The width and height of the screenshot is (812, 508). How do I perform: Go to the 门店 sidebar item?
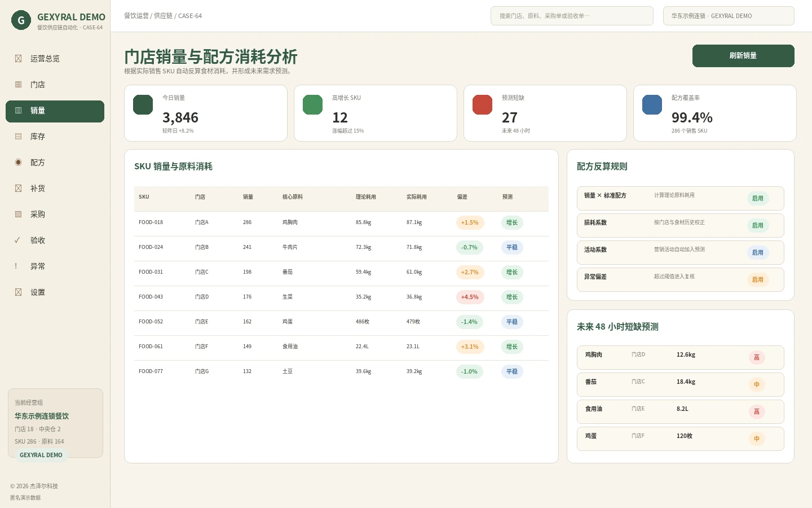tap(55, 85)
